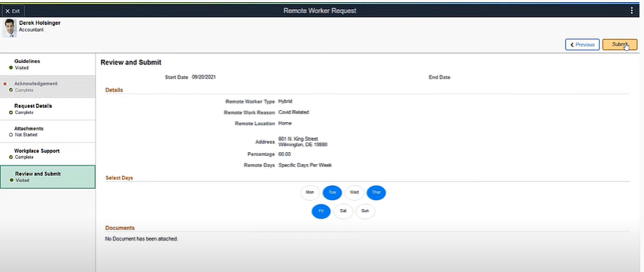644x272 pixels.
Task: Select the Review and Submit step
Action: (48, 177)
